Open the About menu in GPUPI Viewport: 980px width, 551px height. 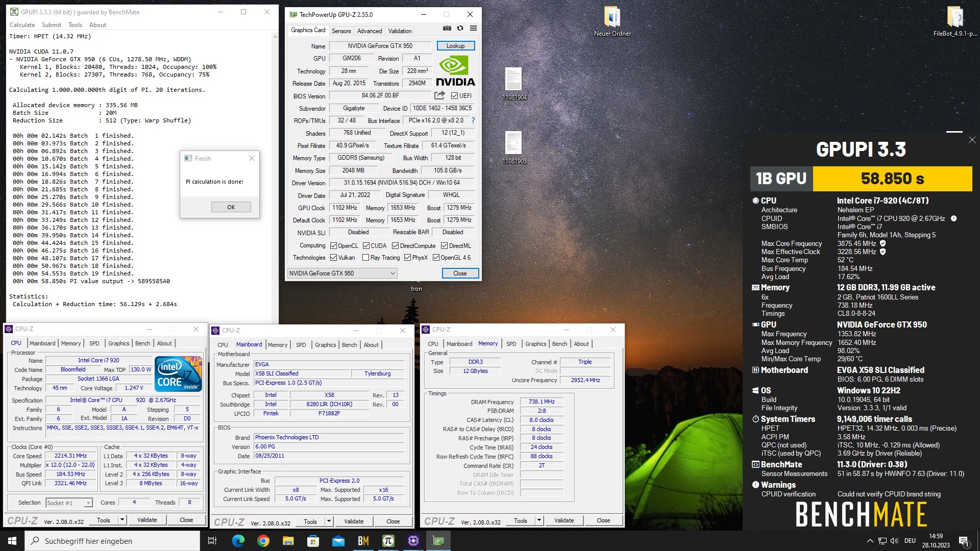point(97,25)
